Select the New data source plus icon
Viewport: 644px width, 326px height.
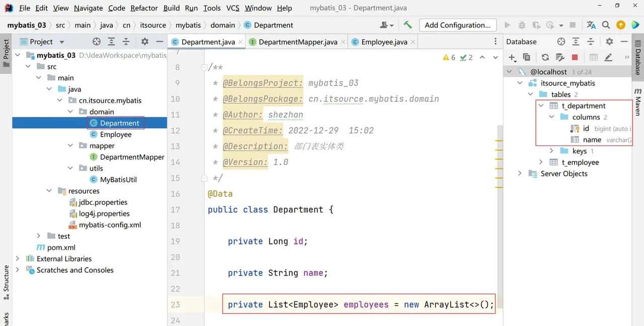pos(511,56)
